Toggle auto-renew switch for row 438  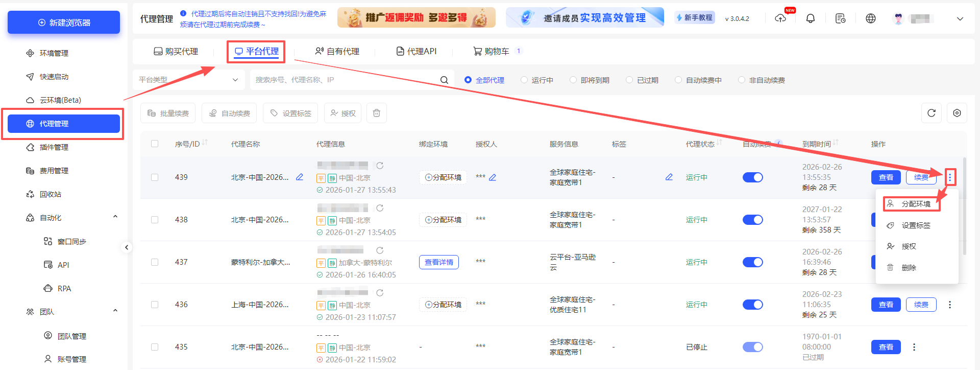(753, 220)
